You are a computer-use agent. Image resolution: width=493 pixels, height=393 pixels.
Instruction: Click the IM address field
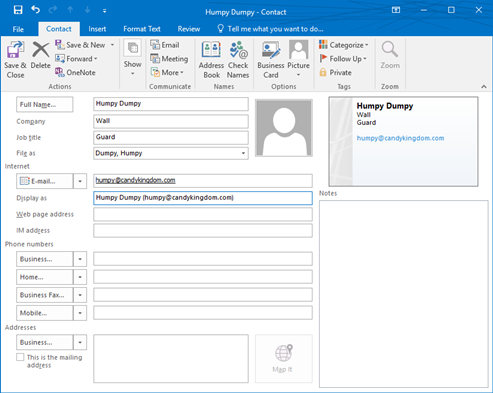coord(203,230)
